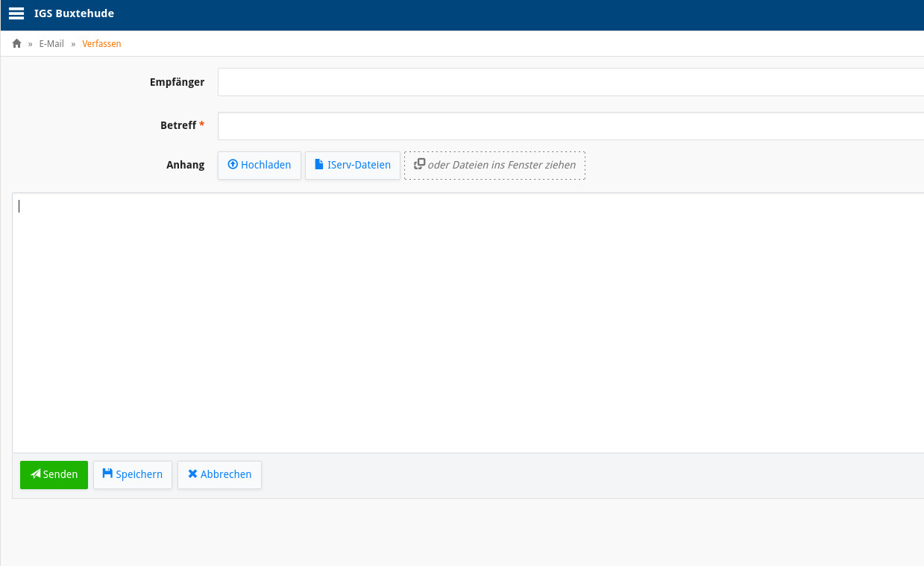Image resolution: width=924 pixels, height=566 pixels.
Task: Click the 'oder Dateien ins Fenster ziehen' drop zone
Action: [494, 166]
